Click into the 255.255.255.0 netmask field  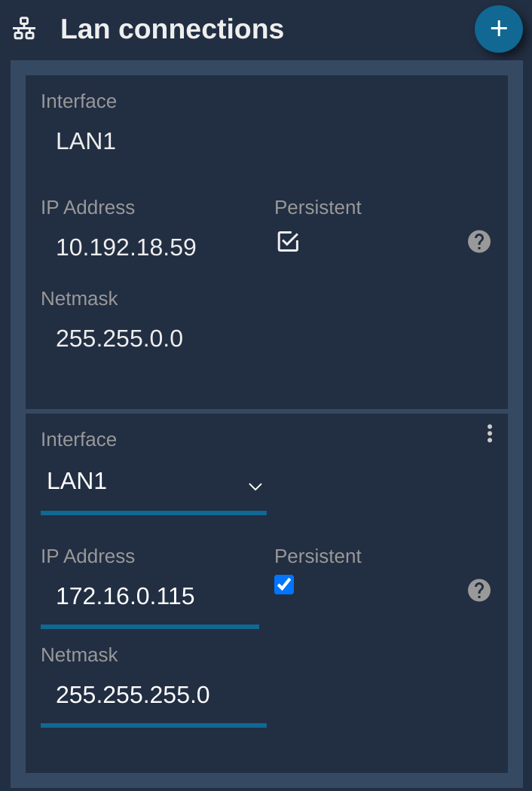(154, 695)
